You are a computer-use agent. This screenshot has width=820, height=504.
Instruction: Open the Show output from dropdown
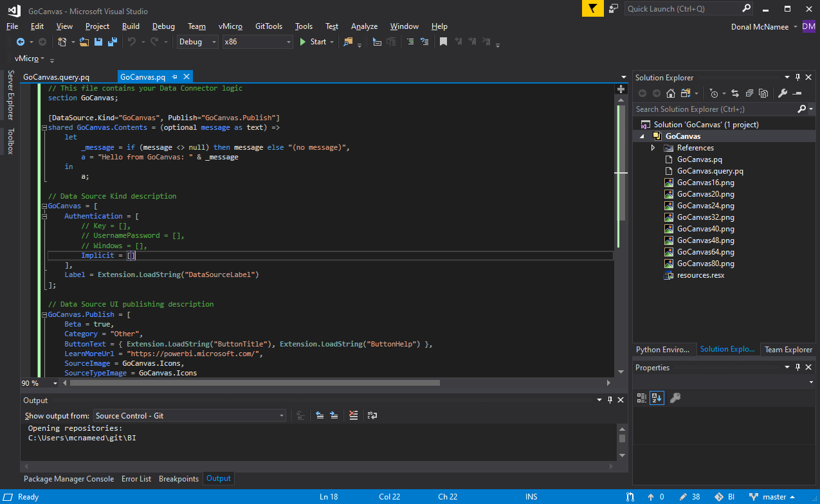point(190,416)
